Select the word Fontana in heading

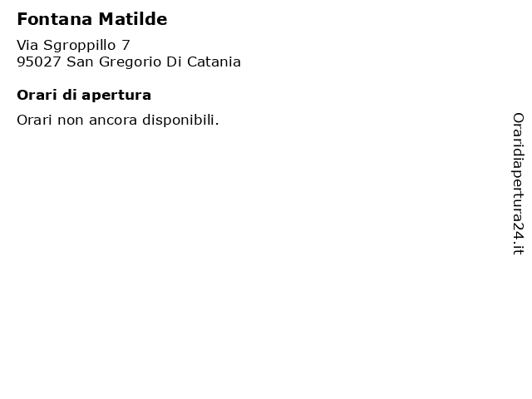tap(55, 19)
